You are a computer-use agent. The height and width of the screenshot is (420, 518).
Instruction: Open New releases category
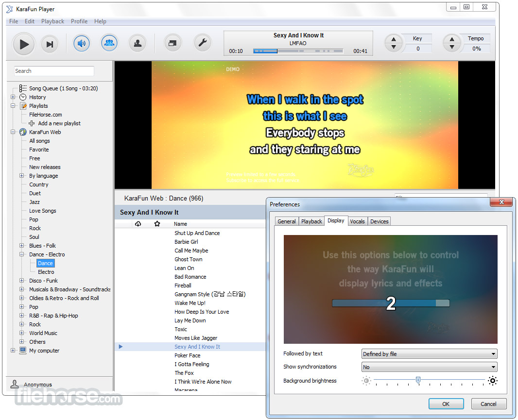(x=45, y=167)
